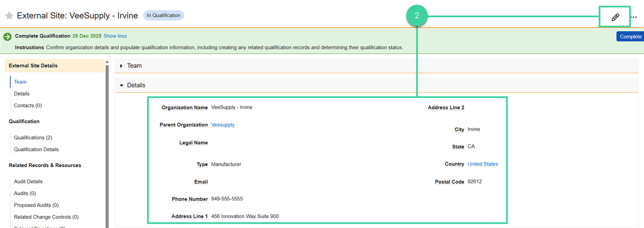Click the 'VeeSupply - Irvine' organization name value
This screenshot has height=228, width=644.
(x=232, y=107)
